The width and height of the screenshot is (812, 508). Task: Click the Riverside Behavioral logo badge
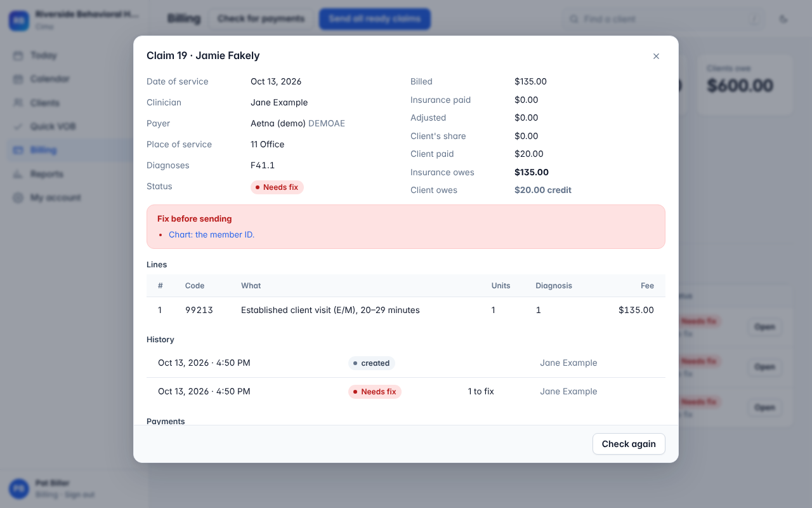tap(18, 20)
